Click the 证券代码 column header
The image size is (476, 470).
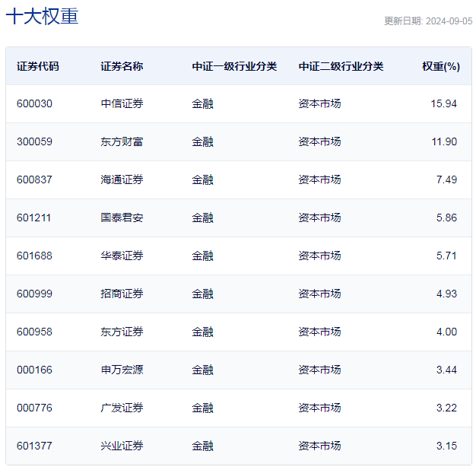38,66
